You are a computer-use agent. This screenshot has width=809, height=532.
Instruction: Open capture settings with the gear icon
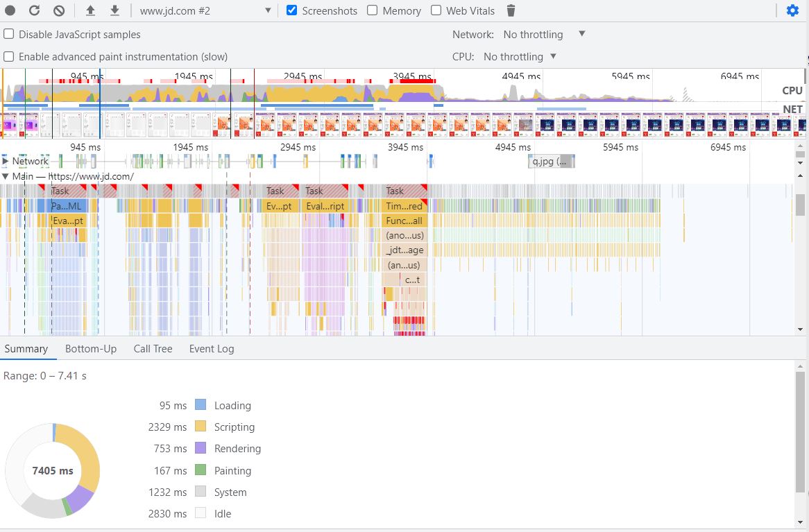pos(792,10)
